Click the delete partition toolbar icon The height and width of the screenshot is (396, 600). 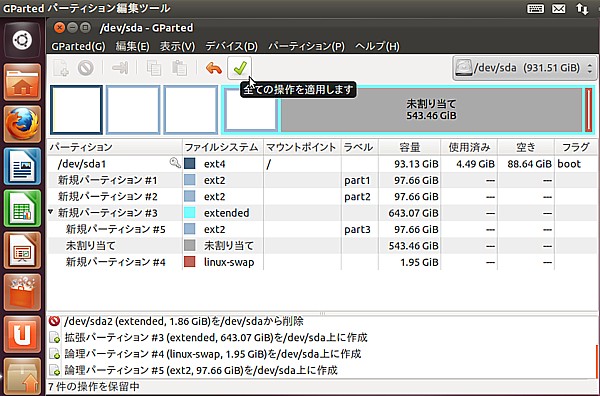86,68
